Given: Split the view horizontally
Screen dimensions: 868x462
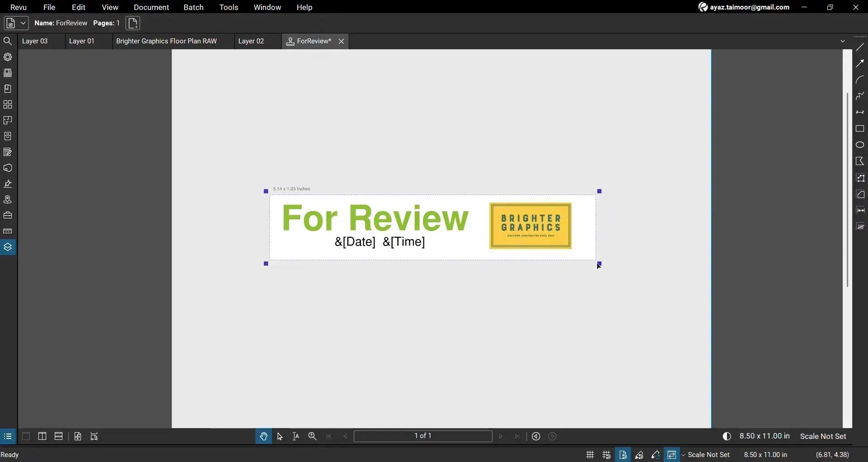Looking at the screenshot, I should point(59,436).
